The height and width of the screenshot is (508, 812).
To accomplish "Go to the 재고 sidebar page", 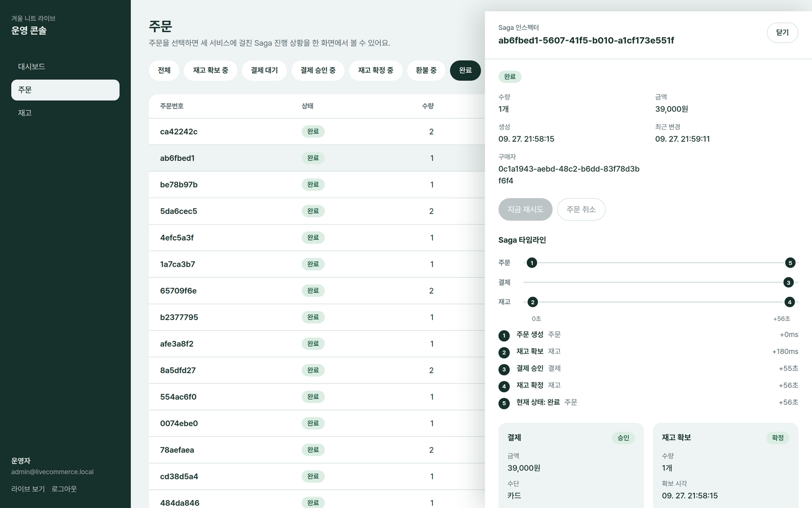I will point(65,113).
